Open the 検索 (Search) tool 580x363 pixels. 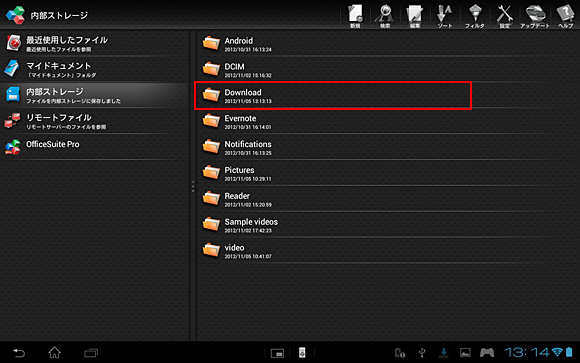pyautogui.click(x=385, y=16)
